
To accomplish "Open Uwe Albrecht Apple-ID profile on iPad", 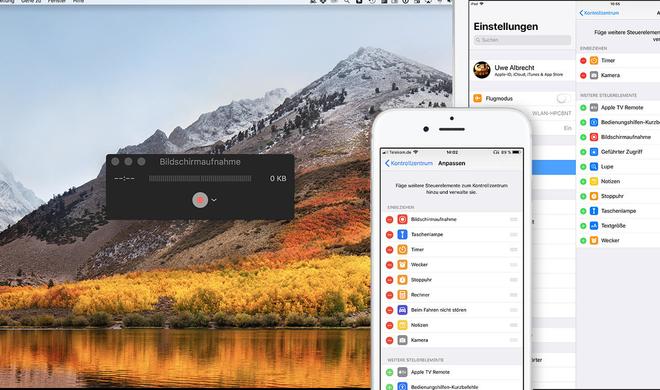I will tap(522, 70).
